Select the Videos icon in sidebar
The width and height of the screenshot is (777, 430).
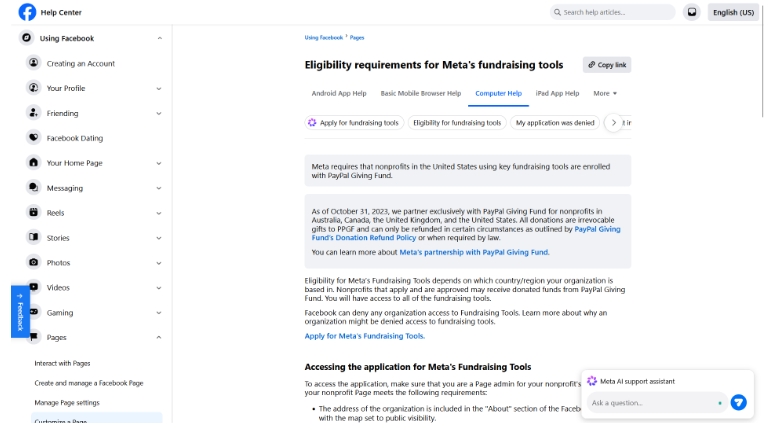click(33, 287)
